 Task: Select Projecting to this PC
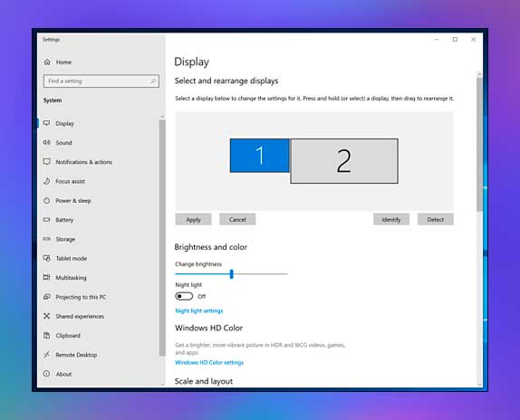click(x=81, y=297)
